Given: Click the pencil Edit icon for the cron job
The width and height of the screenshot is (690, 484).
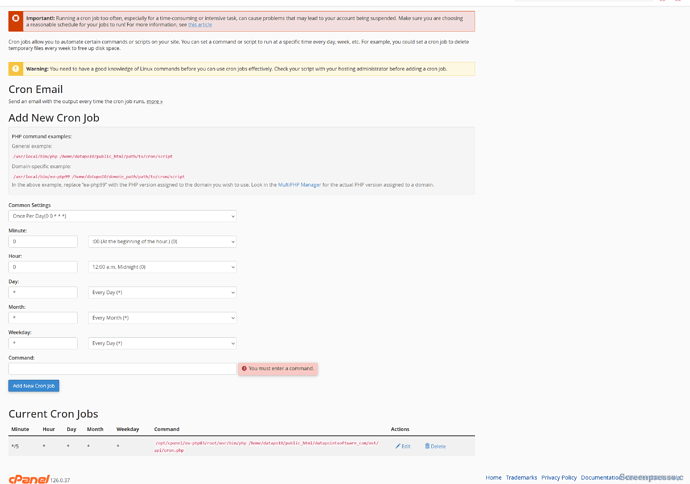Looking at the screenshot, I should click(x=397, y=446).
